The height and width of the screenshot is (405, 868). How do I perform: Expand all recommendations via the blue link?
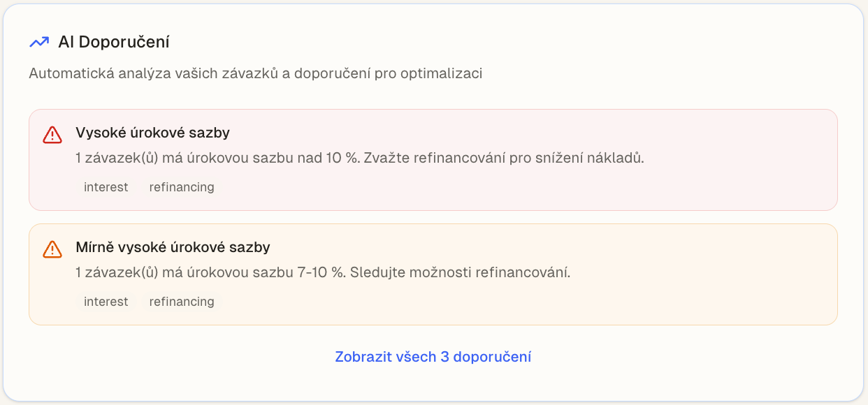tap(433, 356)
